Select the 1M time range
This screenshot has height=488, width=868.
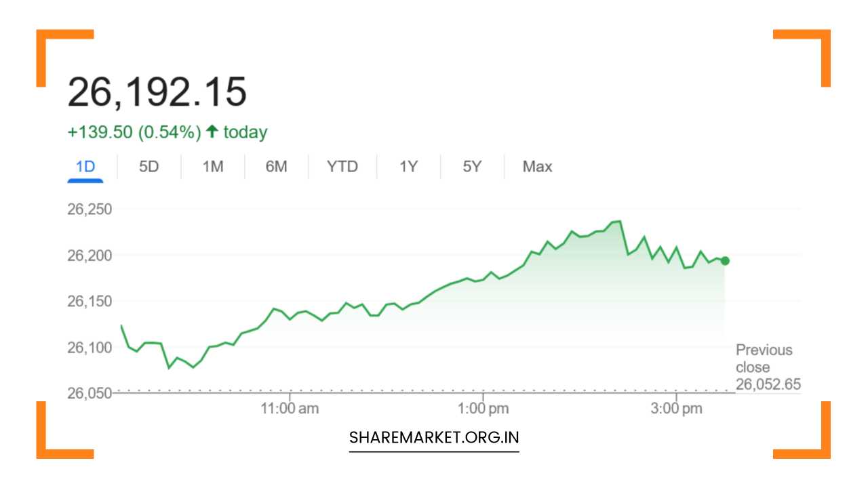pos(212,166)
